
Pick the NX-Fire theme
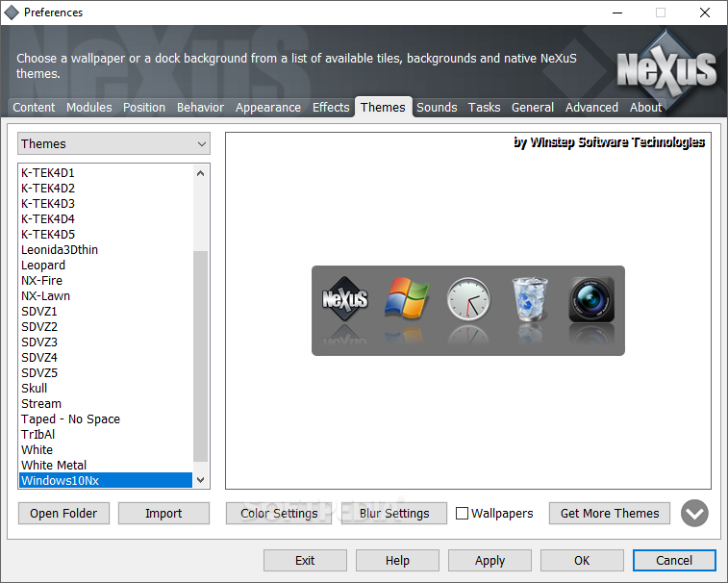(x=106, y=281)
